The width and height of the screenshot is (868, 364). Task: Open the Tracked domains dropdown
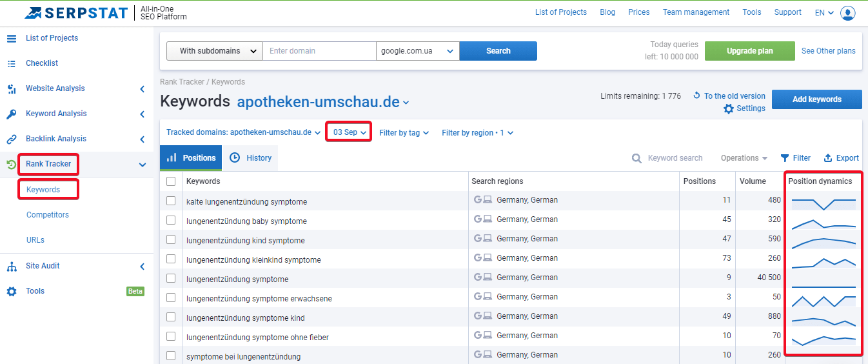pos(243,132)
